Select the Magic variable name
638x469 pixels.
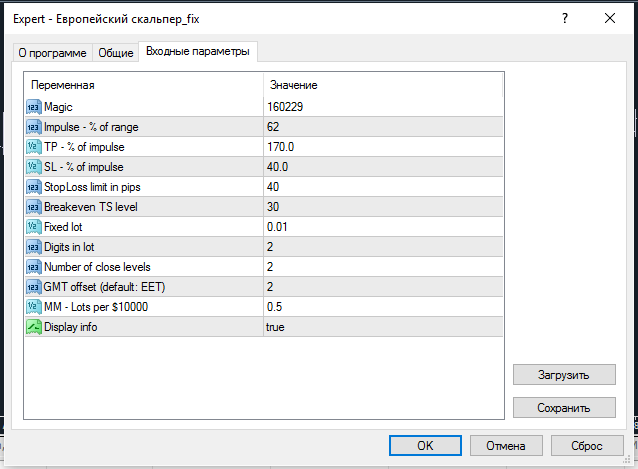tap(58, 107)
